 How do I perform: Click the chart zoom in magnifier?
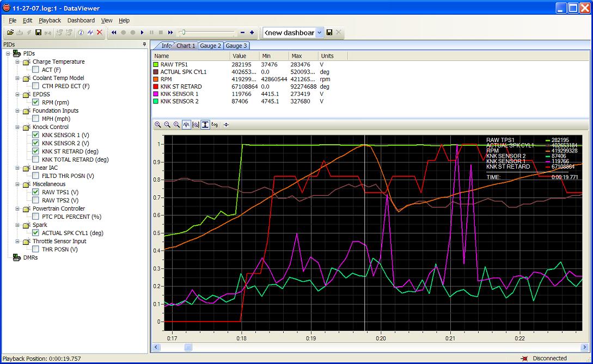[158, 125]
